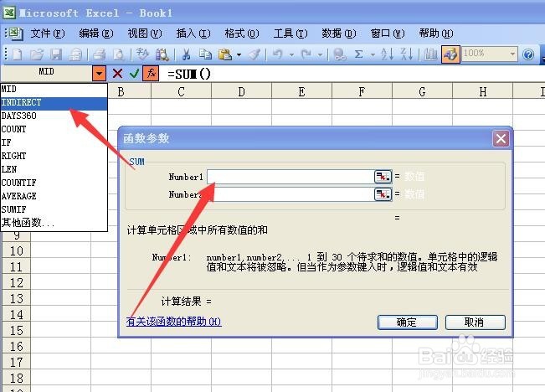Collapse dialog using Number1 range selector

click(x=383, y=177)
